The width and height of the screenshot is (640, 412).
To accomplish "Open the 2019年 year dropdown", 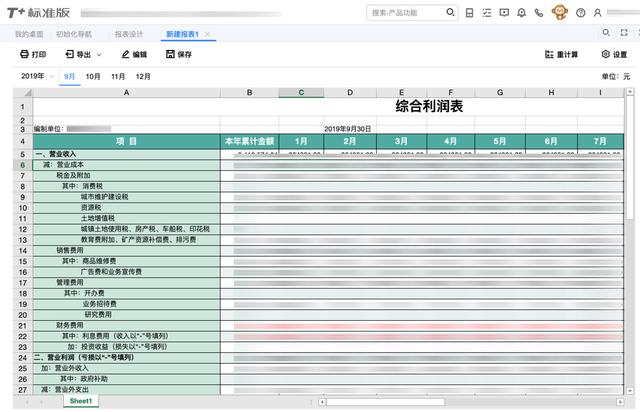I will click(37, 76).
